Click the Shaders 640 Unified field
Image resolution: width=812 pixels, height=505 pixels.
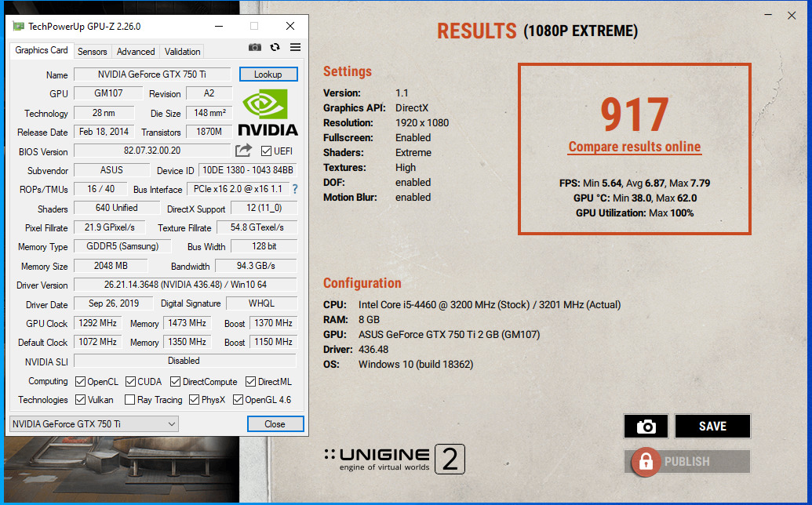(117, 208)
